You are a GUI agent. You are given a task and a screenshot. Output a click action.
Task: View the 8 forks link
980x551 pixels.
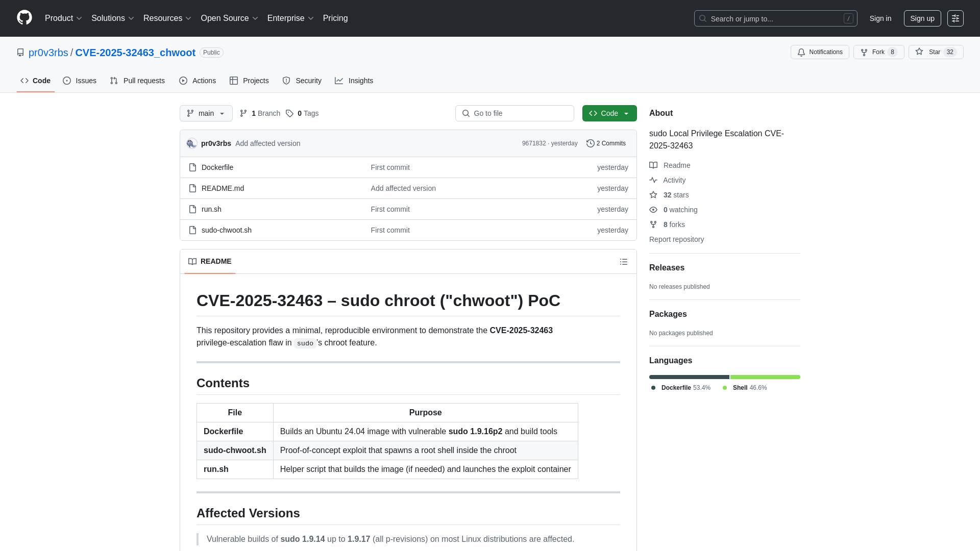(667, 224)
